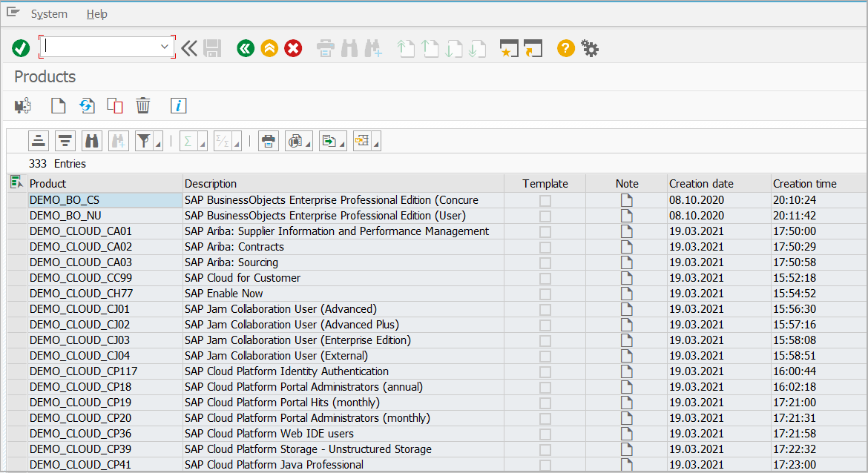Viewport: 868px width, 473px height.
Task: Click the Find binoculars icon in system toolbar
Action: [349, 48]
